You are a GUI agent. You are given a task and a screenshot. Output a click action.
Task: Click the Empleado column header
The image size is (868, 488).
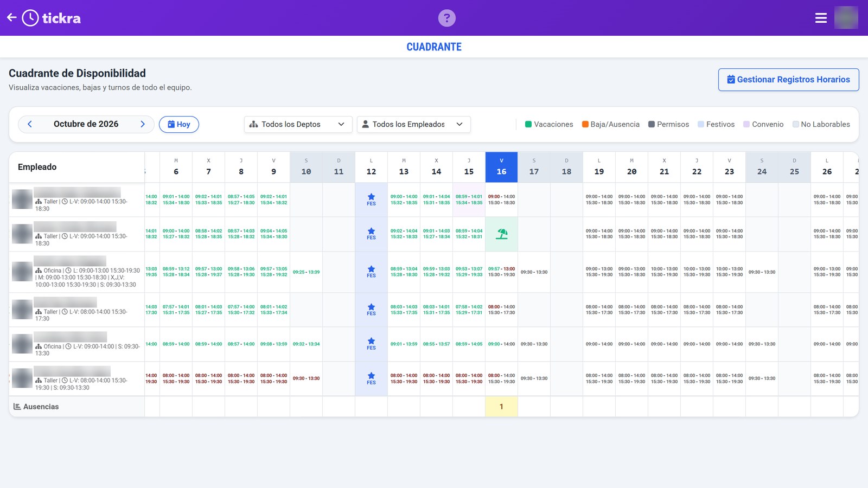coord(76,167)
